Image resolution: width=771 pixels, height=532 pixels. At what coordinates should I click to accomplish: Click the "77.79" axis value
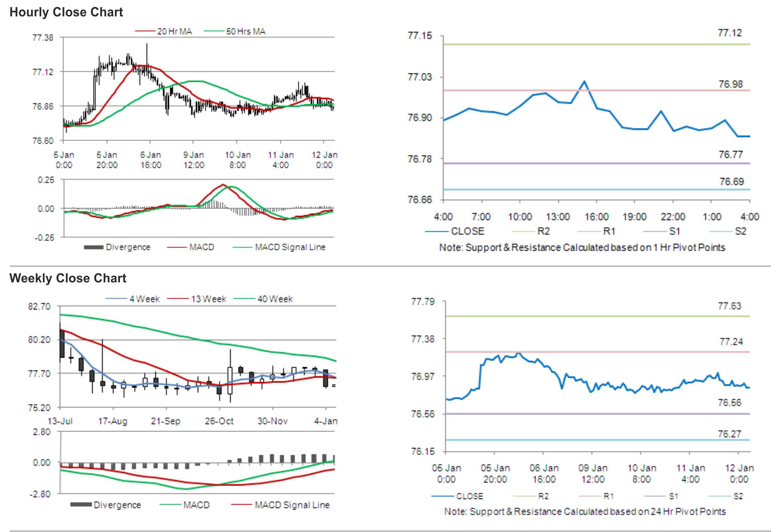pyautogui.click(x=423, y=302)
